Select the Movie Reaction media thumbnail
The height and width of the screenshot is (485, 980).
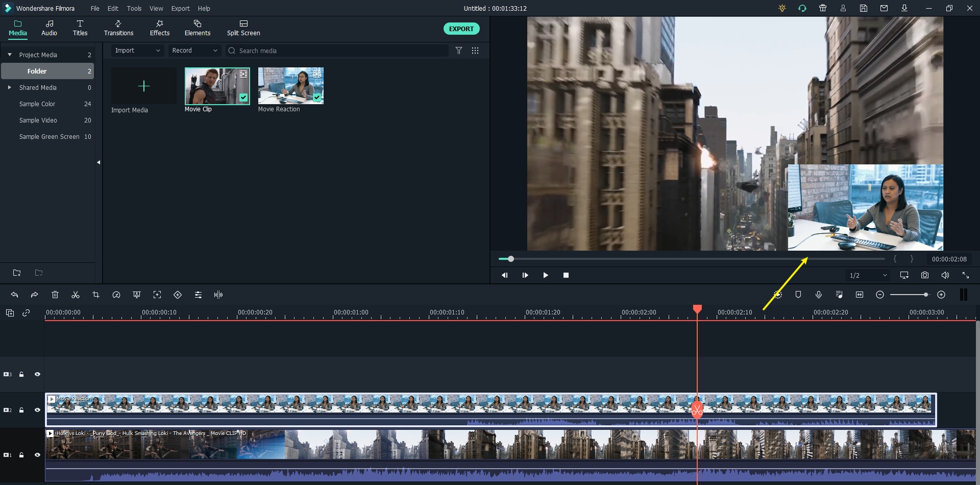pyautogui.click(x=291, y=86)
